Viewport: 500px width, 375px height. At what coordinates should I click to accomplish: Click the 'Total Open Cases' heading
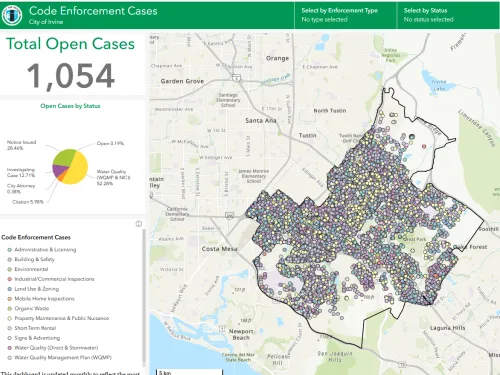(x=70, y=44)
